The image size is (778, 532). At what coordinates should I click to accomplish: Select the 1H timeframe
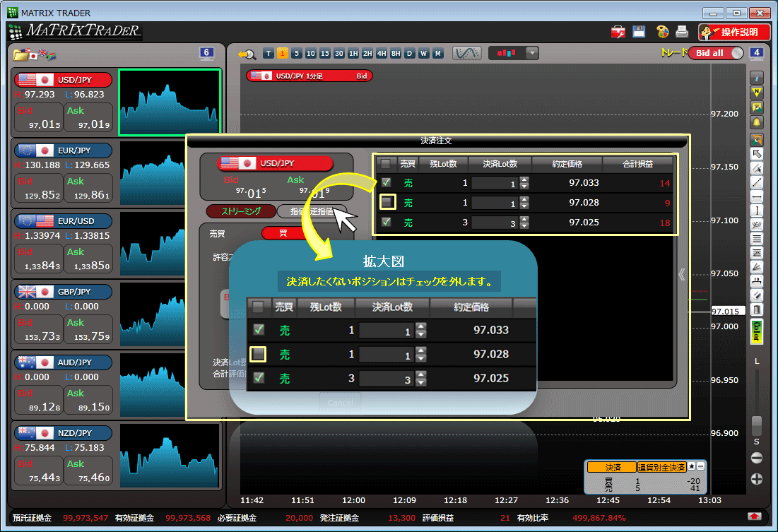pos(353,53)
